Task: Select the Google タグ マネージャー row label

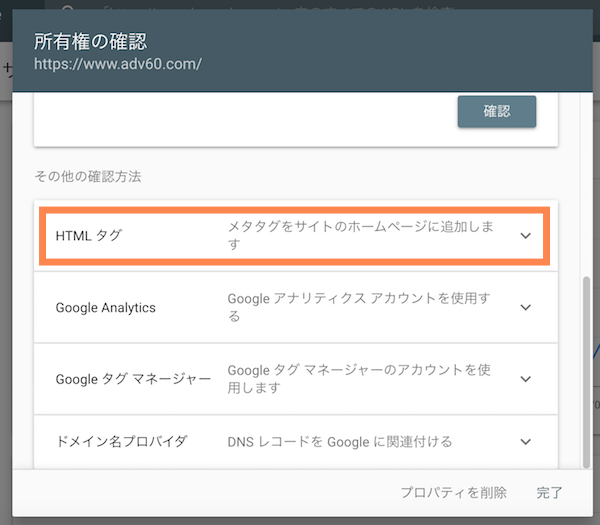Action: 133,379
